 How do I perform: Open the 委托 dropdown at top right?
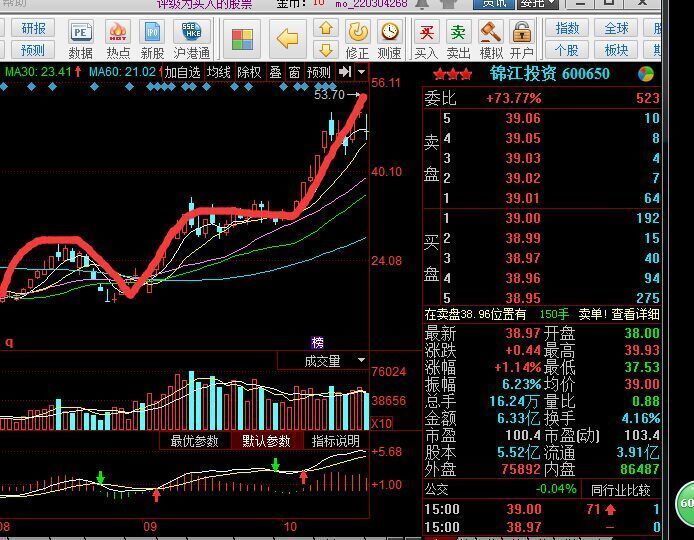pyautogui.click(x=539, y=4)
